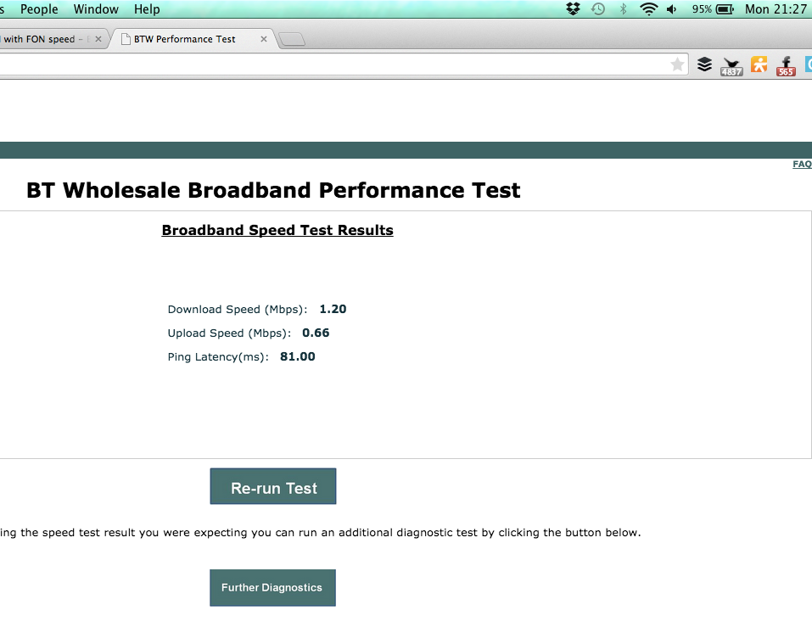The width and height of the screenshot is (812, 644).
Task: Click the Upload Speed (Mbps) label
Action: tap(229, 333)
